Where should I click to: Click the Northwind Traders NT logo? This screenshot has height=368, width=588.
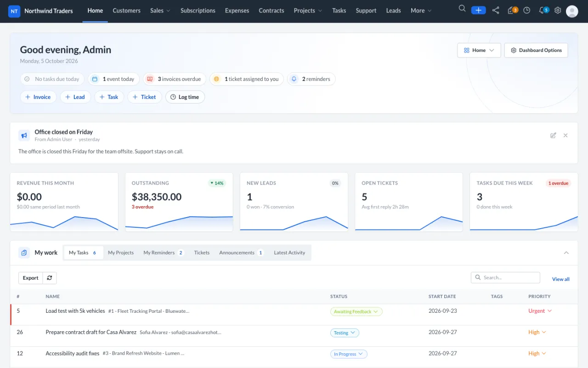(14, 11)
